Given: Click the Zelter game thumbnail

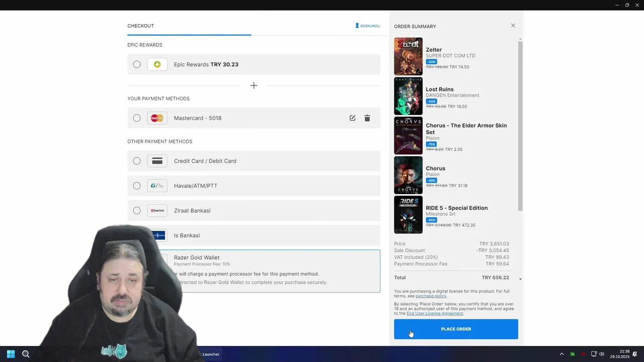Looking at the screenshot, I should 408,56.
